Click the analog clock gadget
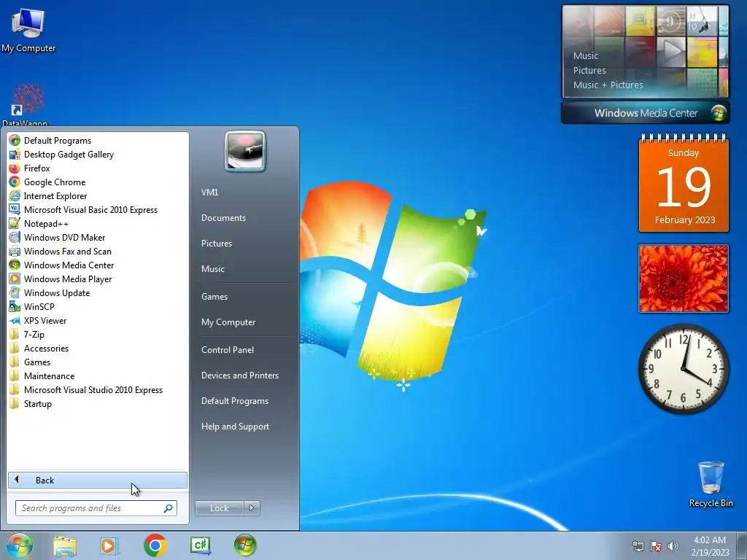Screen dimensions: 747x560 pos(684,369)
